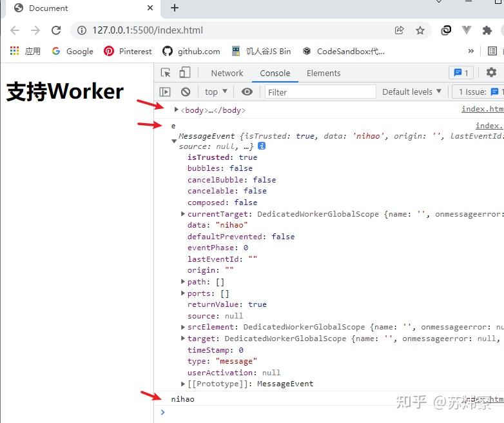
Task: Show more bookmarks with the double chevron
Action: click(471, 51)
